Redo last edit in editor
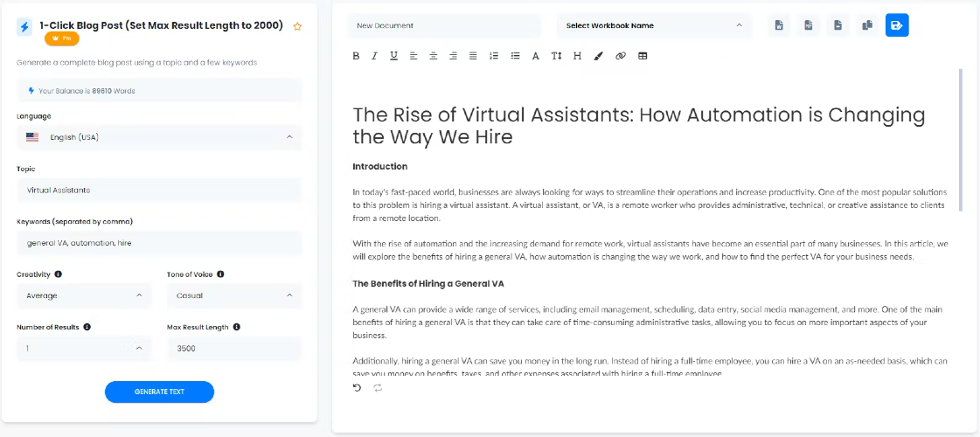The image size is (980, 437). point(378,387)
